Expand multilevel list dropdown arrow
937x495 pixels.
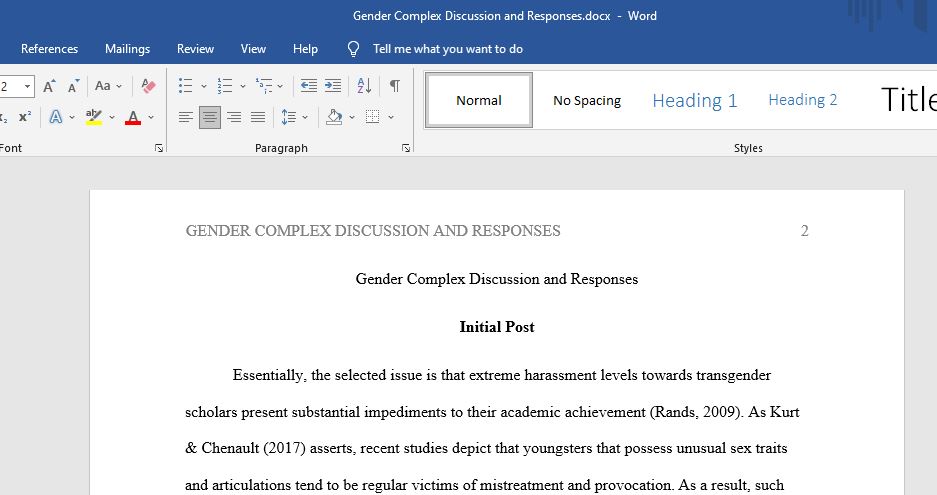[280, 86]
